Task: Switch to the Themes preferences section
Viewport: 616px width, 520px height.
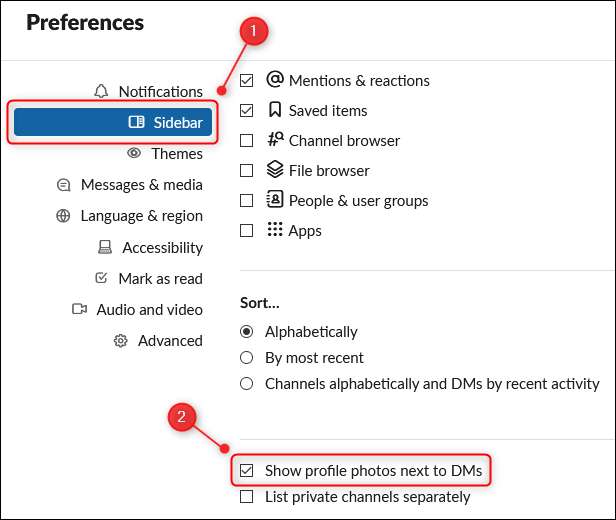Action: (176, 154)
